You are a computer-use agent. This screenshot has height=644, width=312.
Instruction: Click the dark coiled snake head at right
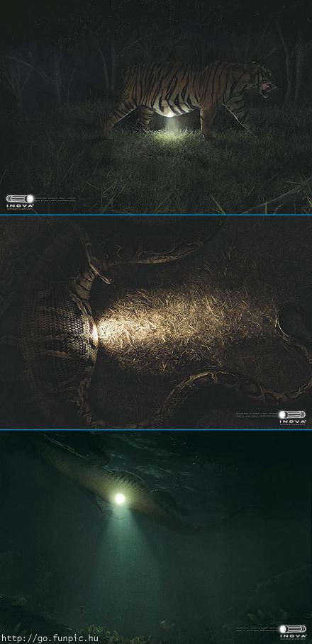pos(294,319)
